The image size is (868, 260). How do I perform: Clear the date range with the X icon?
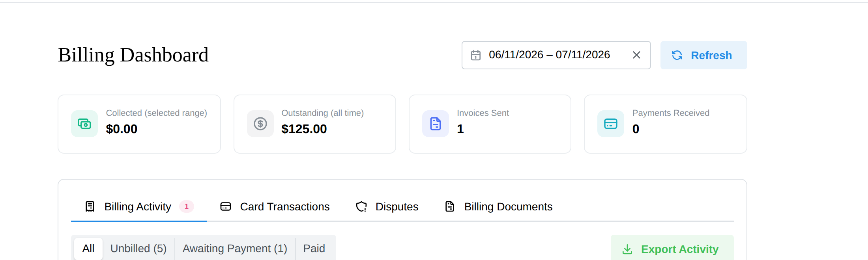pos(636,55)
